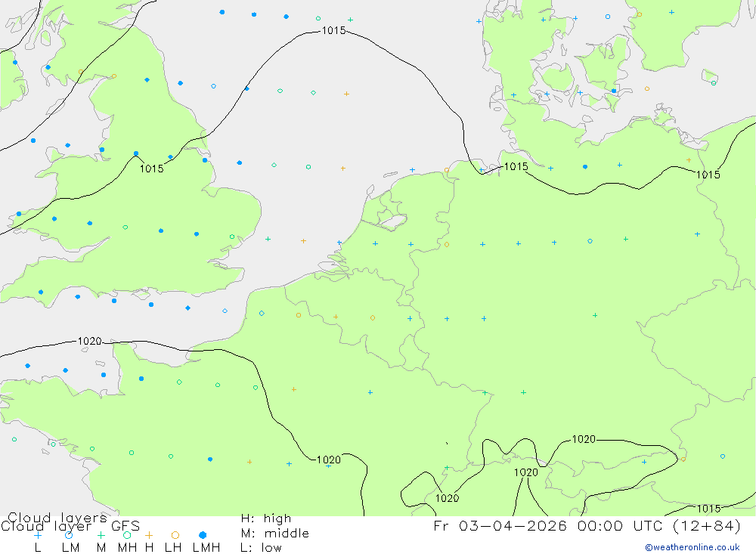Click the 1015 isobar label over central England
This screenshot has width=756, height=554.
coord(151,169)
